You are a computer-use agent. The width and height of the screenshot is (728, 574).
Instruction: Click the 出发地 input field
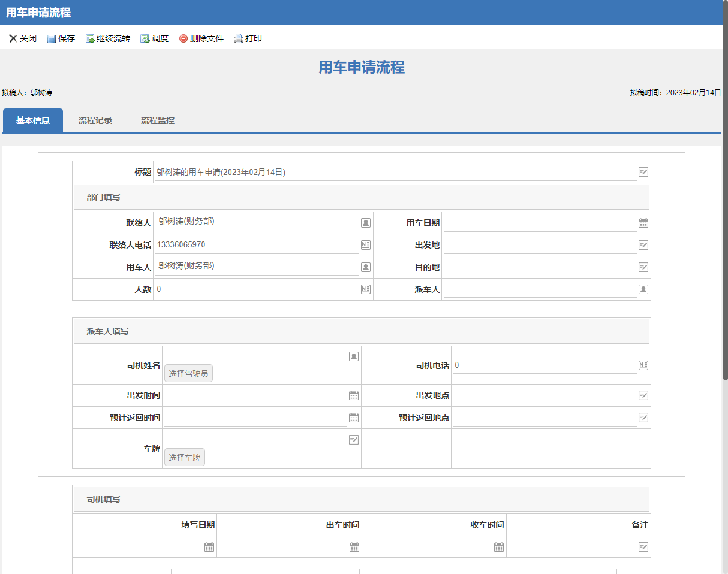click(540, 245)
